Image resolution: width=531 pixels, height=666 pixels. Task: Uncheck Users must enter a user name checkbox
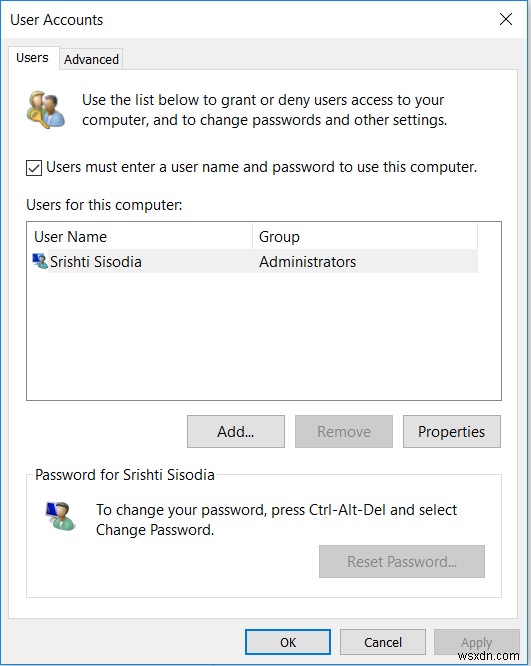click(34, 168)
